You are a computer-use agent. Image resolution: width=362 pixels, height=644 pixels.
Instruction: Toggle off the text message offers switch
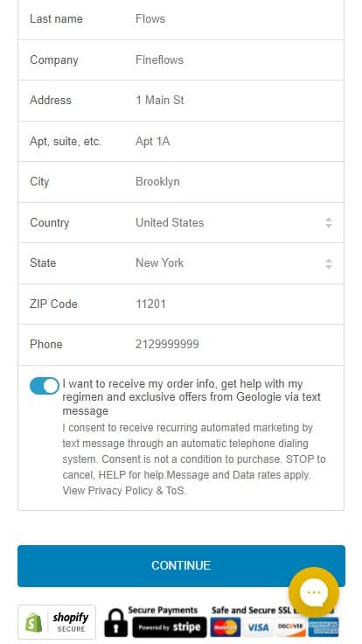point(45,386)
